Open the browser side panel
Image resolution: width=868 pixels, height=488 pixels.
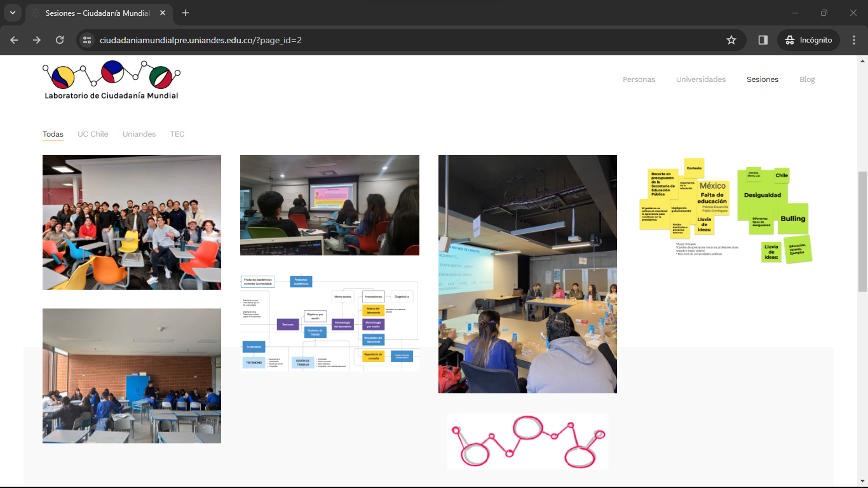point(763,40)
